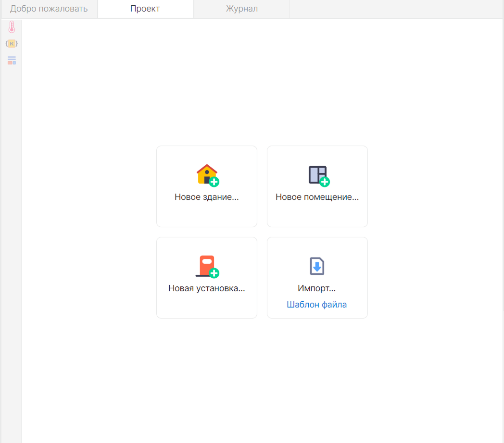This screenshot has width=504, height=443.
Task: Click the house icon with plus
Action: [x=208, y=175]
